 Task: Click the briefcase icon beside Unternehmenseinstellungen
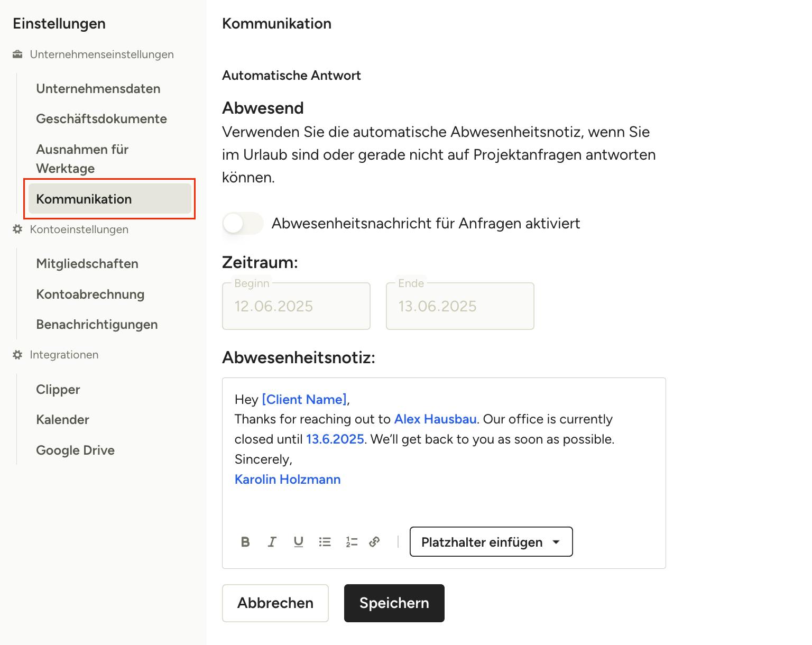click(x=17, y=54)
